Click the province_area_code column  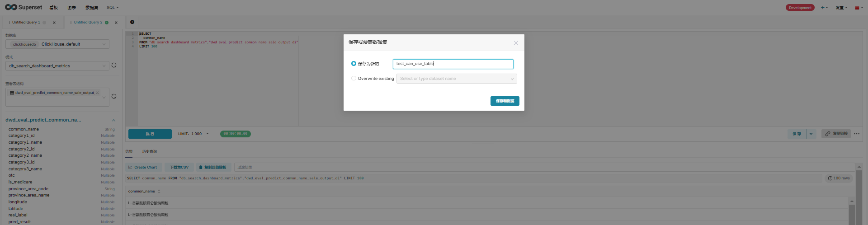click(x=28, y=189)
